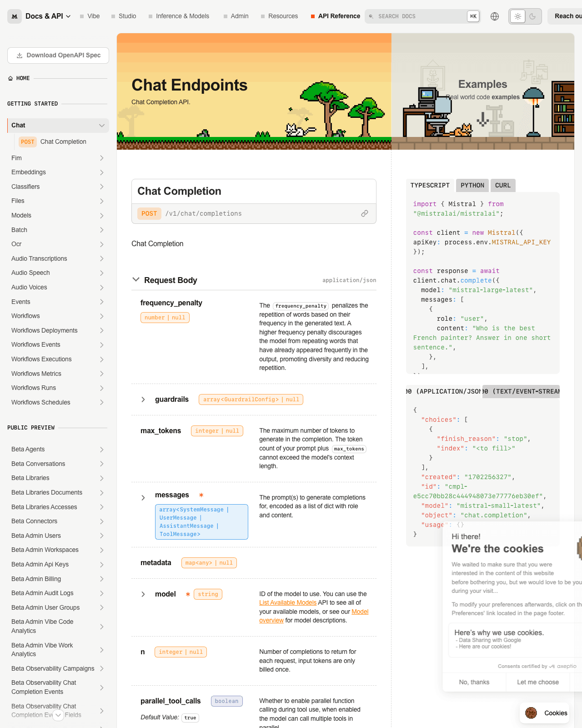The height and width of the screenshot is (728, 582).
Task: Select the TYPESCRIPT code tab
Action: tap(430, 185)
